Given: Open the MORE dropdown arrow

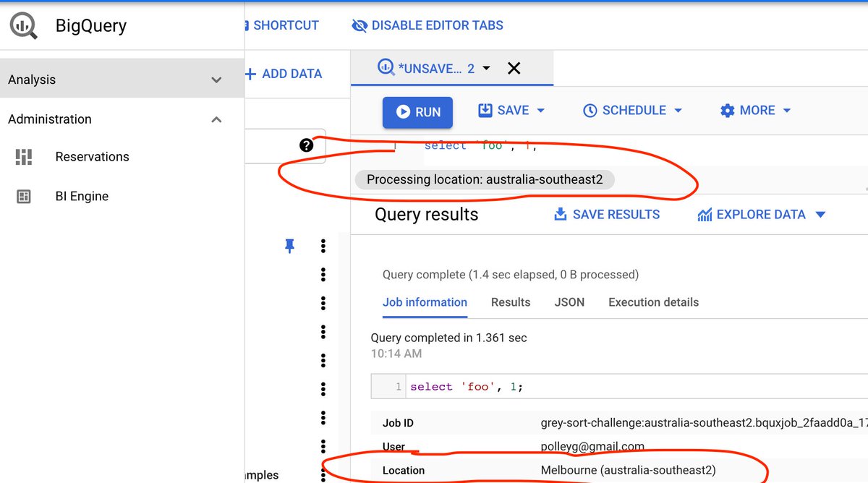Looking at the screenshot, I should (786, 111).
